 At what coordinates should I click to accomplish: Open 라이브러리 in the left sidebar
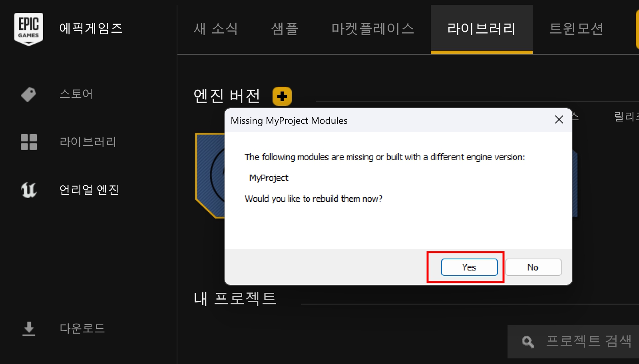(88, 142)
